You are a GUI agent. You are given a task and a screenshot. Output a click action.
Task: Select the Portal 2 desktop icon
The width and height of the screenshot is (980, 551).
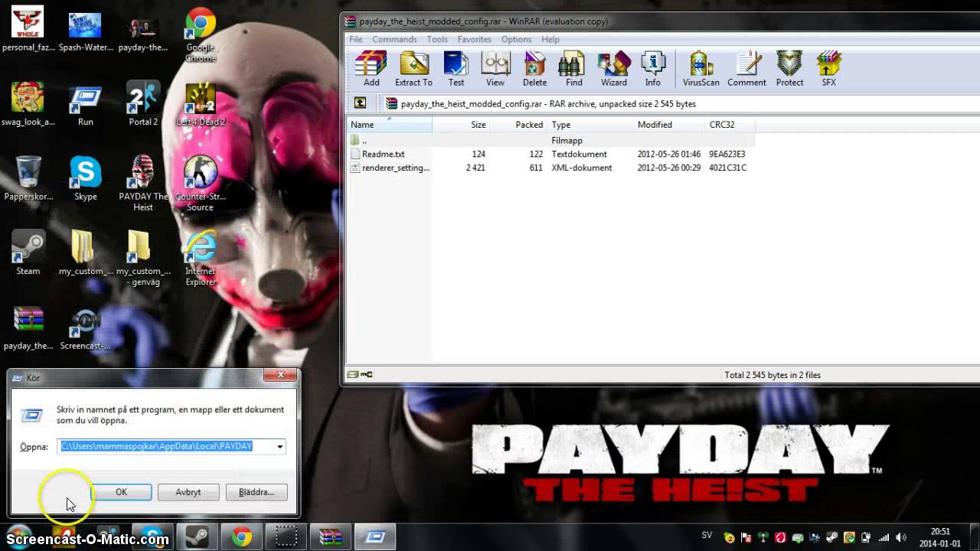click(x=143, y=103)
